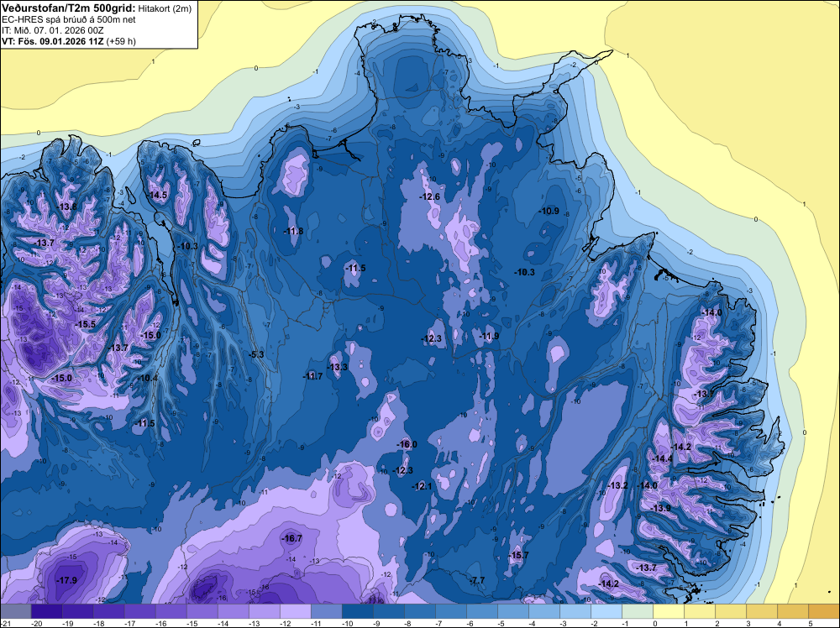The height and width of the screenshot is (628, 840).
Task: Pick the 3 legend color swatch
Action: click(762, 611)
